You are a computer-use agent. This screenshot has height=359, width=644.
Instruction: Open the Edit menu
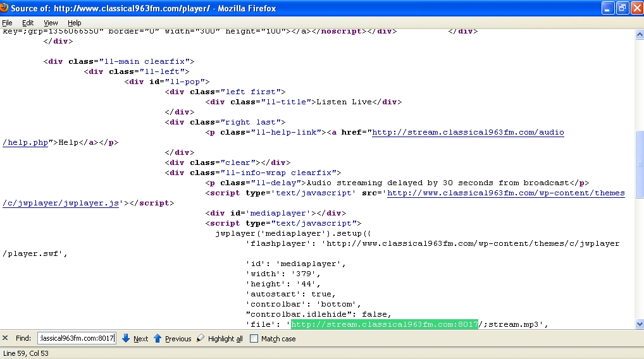coord(27,23)
